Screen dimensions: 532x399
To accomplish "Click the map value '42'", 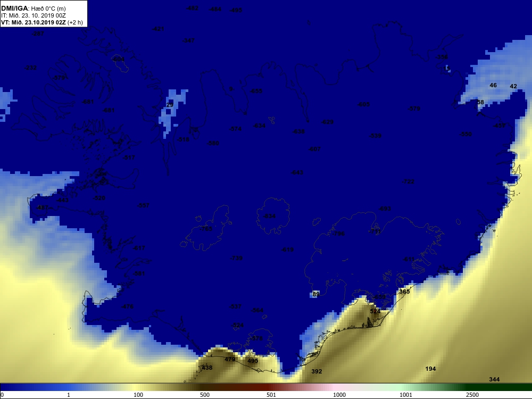I will pos(513,86).
